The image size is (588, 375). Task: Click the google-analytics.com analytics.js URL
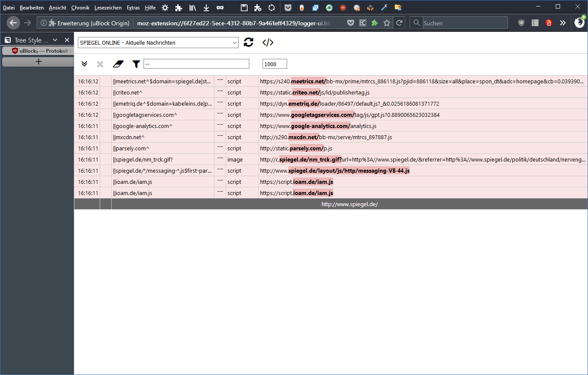click(318, 126)
